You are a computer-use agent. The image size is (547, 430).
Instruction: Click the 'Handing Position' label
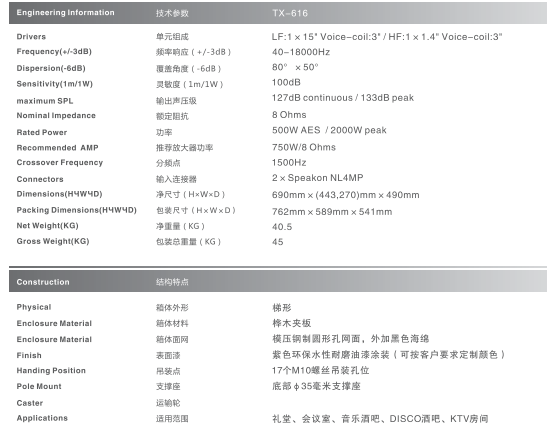coord(51,371)
